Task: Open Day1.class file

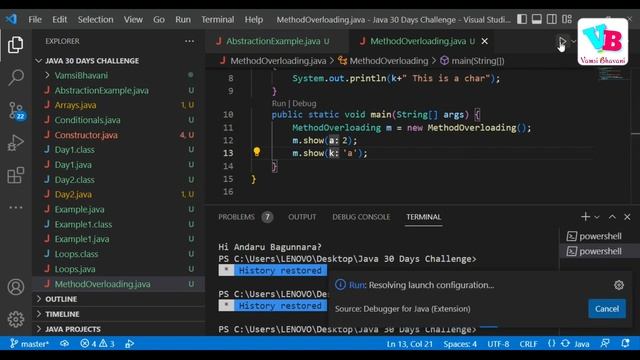Action: (x=118, y=150)
